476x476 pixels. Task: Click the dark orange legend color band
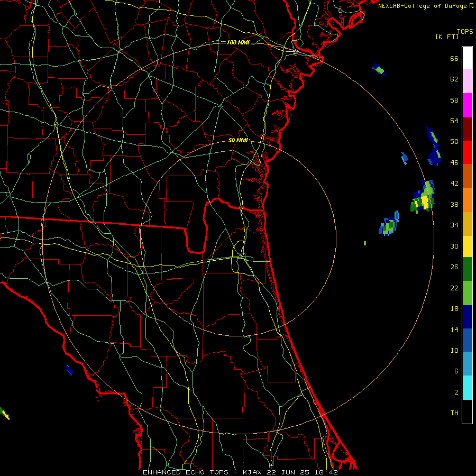point(467,176)
